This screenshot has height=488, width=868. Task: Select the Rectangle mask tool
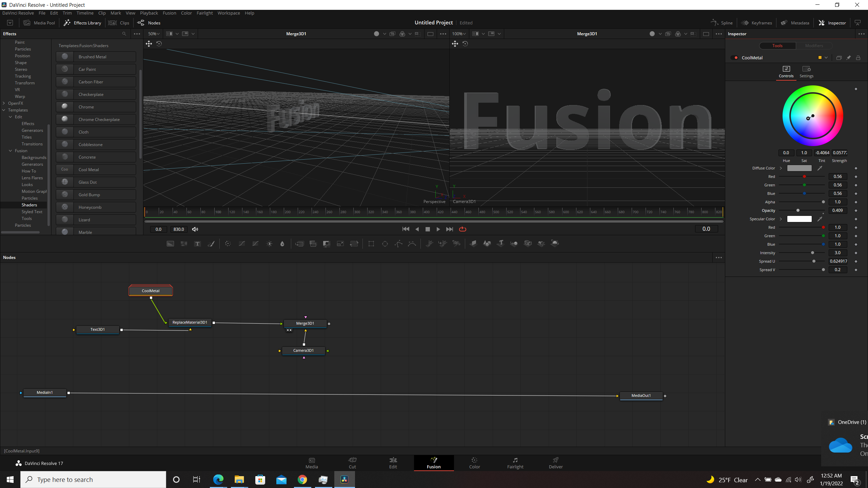pyautogui.click(x=371, y=244)
